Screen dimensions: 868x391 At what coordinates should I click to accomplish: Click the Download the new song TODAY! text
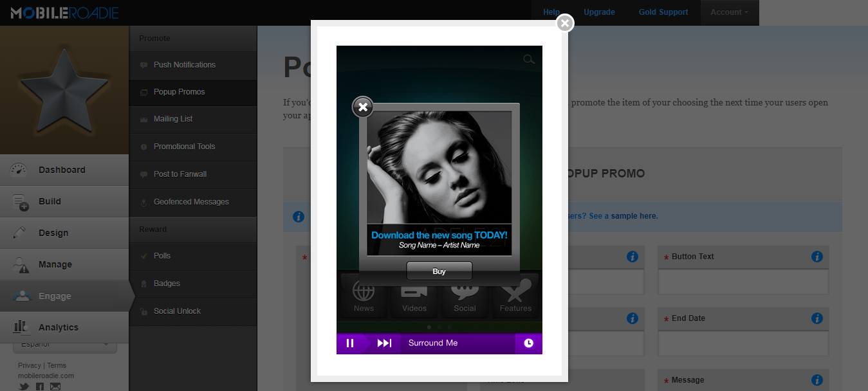pos(439,235)
